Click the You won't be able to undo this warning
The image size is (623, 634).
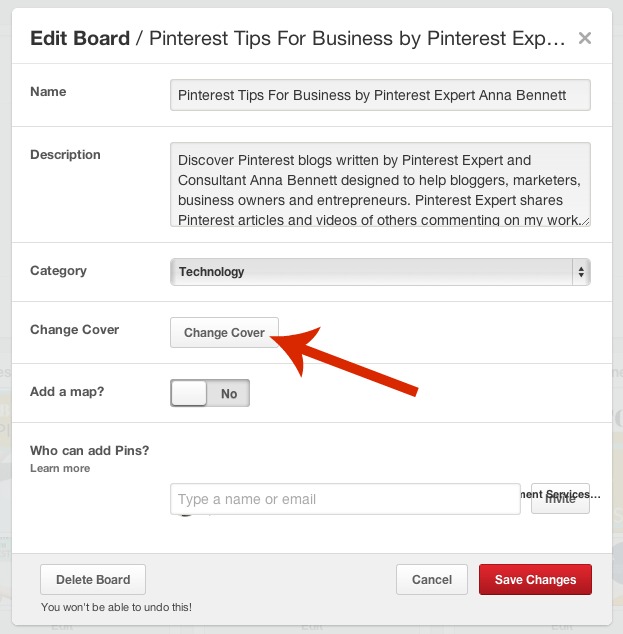click(116, 607)
